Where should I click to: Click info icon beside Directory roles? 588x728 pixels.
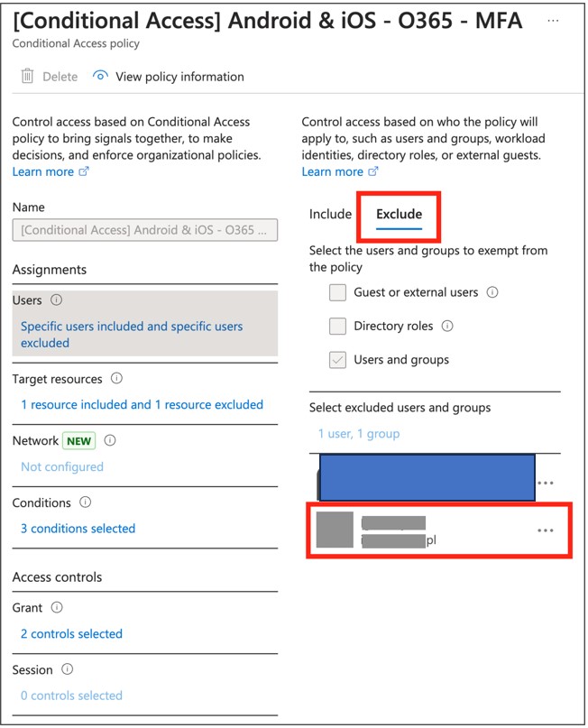click(x=447, y=326)
